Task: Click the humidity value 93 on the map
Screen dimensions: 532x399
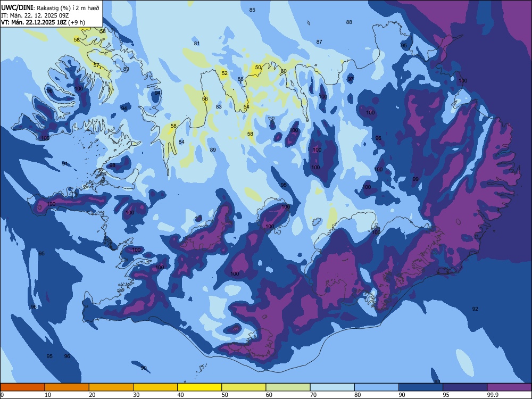Action: tap(437, 381)
